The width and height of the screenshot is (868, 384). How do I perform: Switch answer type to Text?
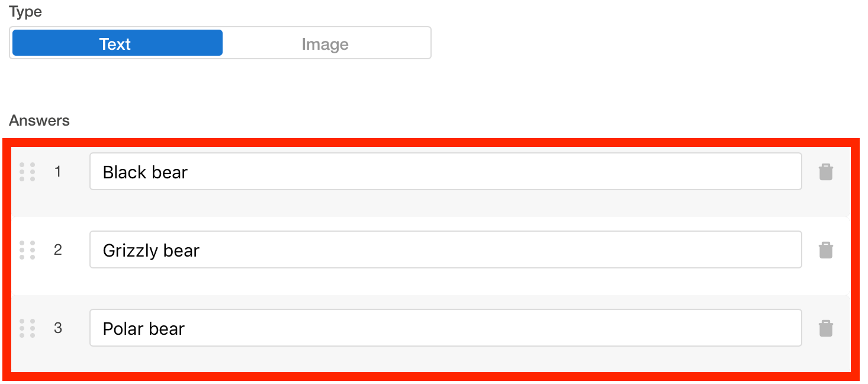pyautogui.click(x=117, y=43)
